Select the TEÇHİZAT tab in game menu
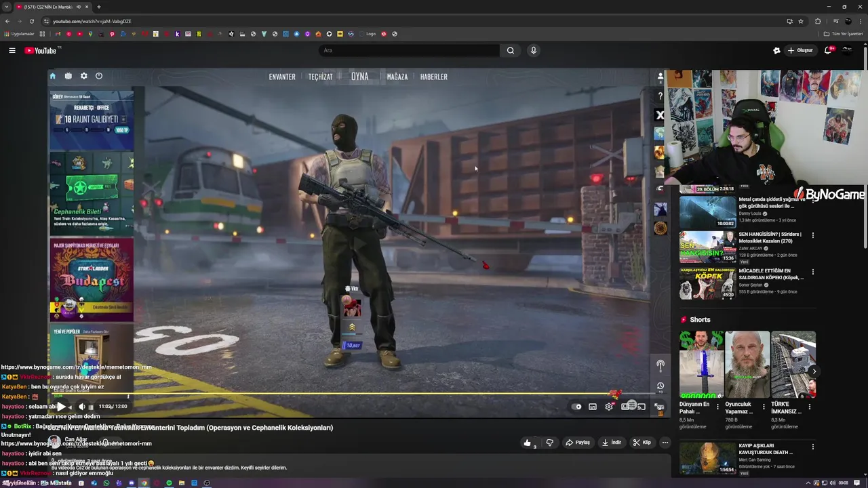The image size is (868, 488). 321,77
